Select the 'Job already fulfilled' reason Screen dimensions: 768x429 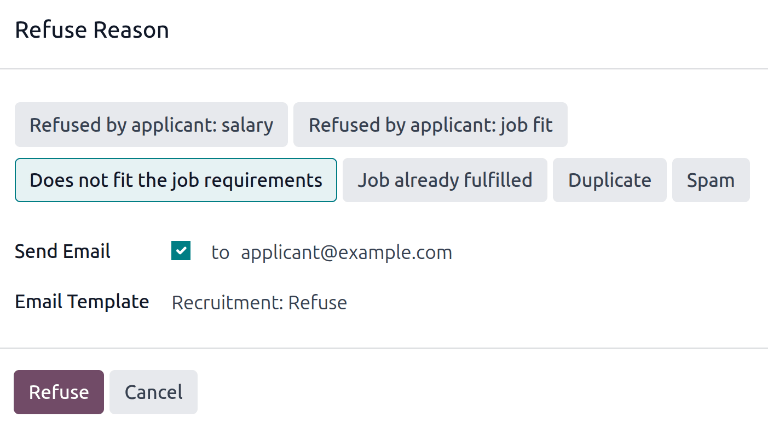click(x=445, y=180)
